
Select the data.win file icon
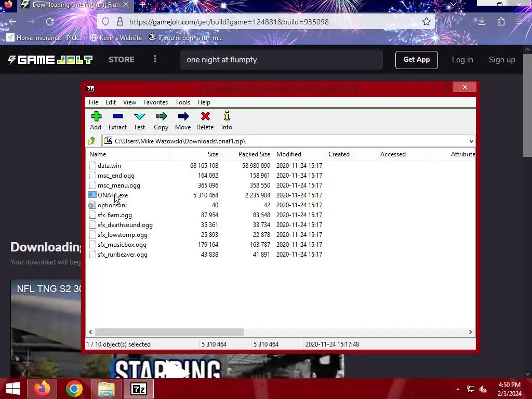click(92, 166)
